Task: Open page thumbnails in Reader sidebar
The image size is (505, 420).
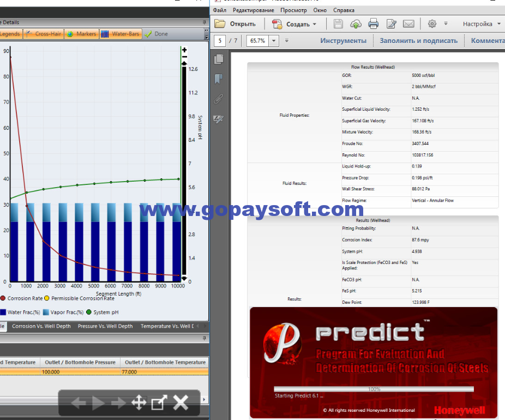Action: coord(219,59)
